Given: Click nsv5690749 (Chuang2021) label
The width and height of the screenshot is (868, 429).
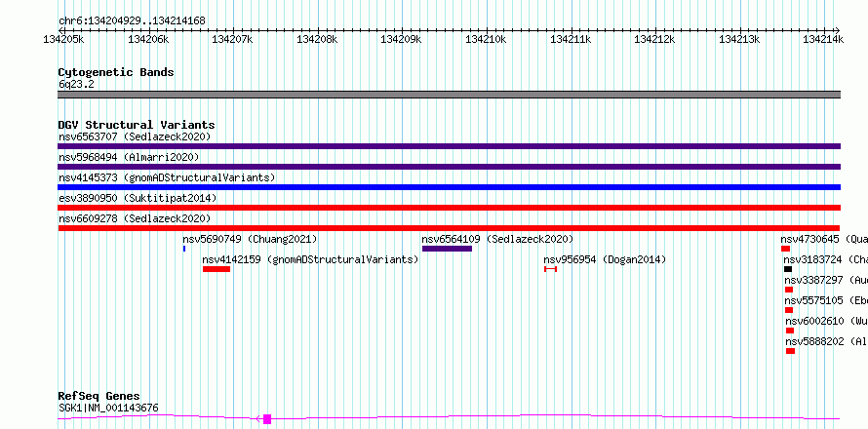Looking at the screenshot, I should coord(251,239).
